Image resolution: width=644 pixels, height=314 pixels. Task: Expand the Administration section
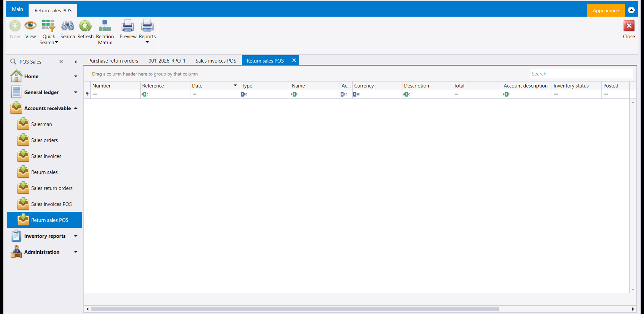[76, 252]
